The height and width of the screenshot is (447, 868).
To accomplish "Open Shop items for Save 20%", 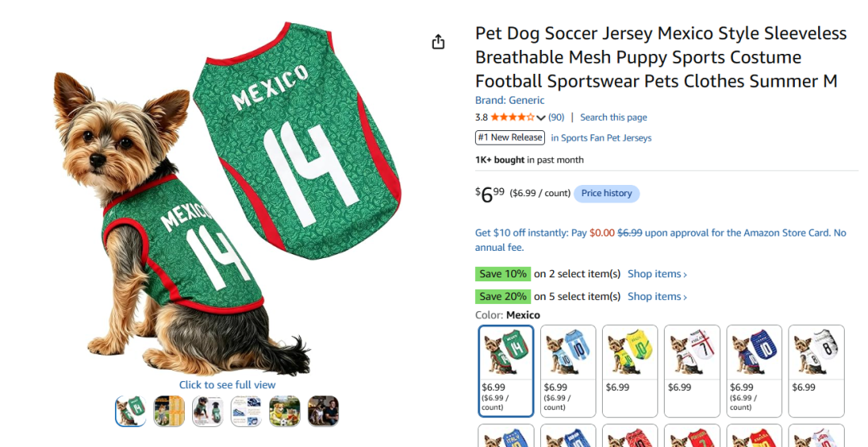I will pos(657,297).
